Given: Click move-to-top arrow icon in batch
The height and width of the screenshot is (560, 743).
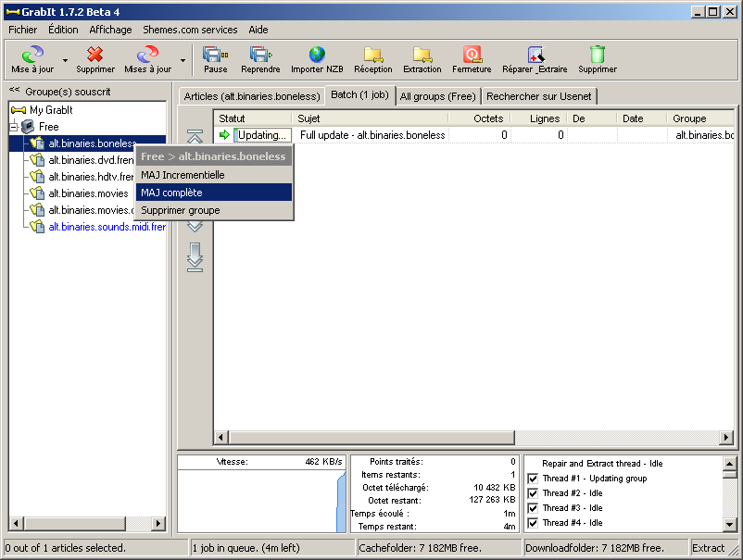Looking at the screenshot, I should click(x=195, y=136).
